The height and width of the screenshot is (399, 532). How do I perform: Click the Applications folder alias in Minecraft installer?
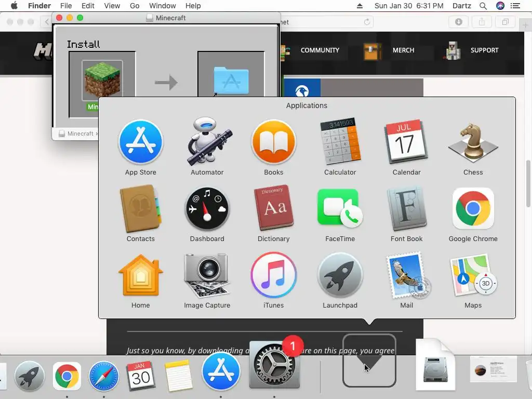tap(231, 81)
